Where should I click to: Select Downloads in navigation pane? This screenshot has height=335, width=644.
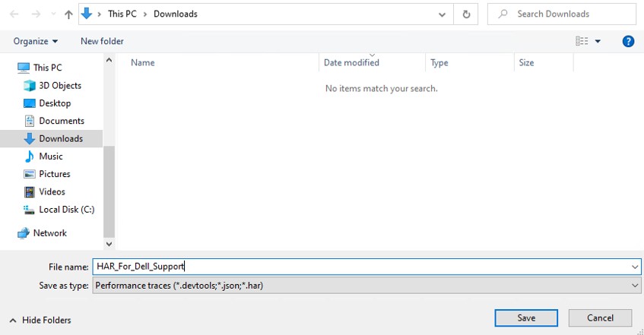[61, 138]
